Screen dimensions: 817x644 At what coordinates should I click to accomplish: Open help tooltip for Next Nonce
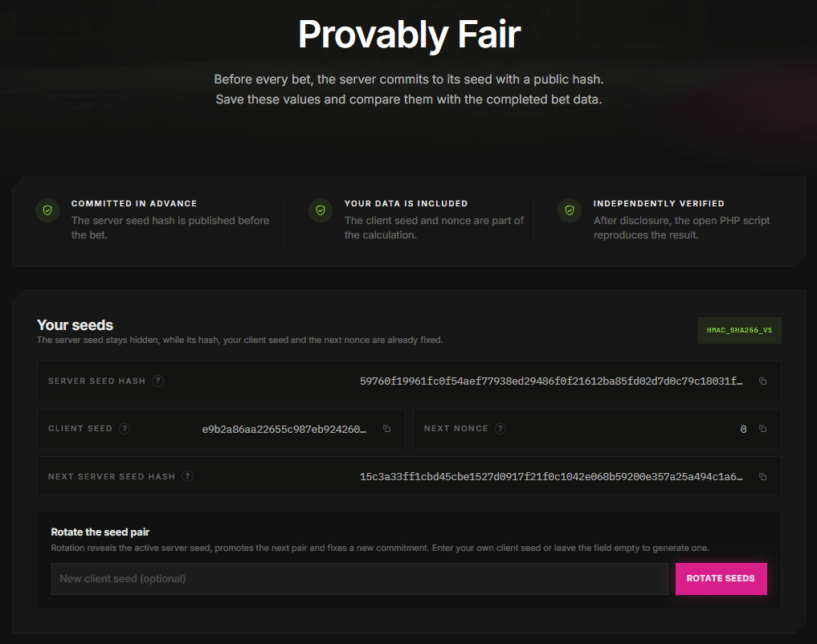(x=500, y=429)
